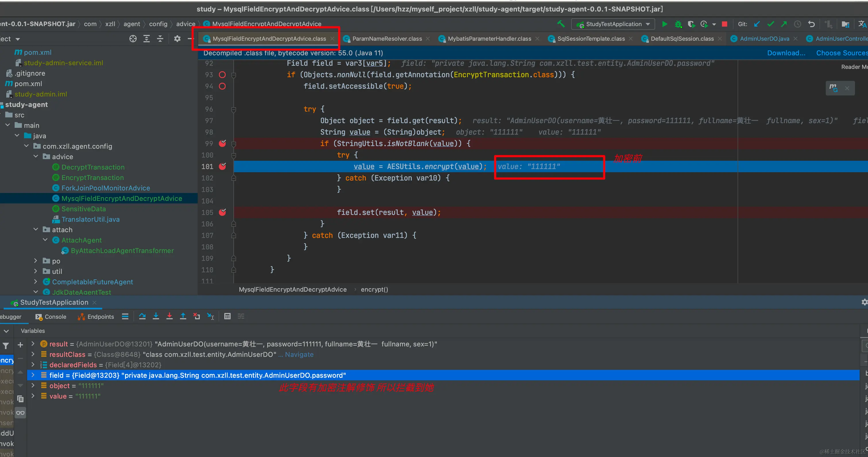Click the frames filter funnel icon
Image resolution: width=868 pixels, height=457 pixels.
coord(6,345)
